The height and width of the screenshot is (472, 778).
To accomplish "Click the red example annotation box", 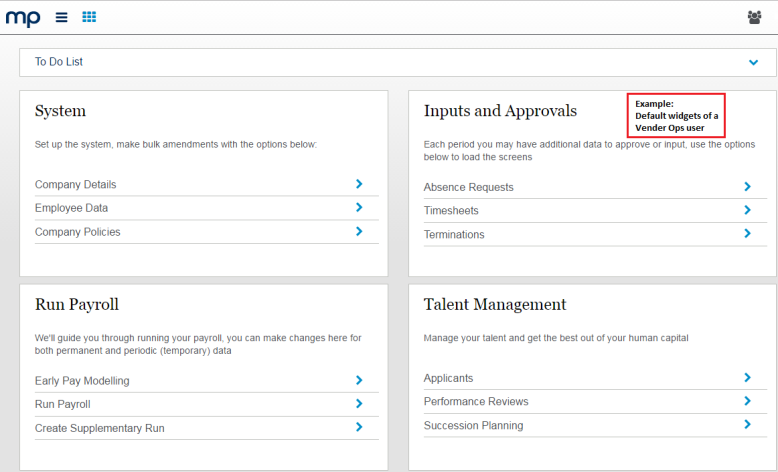I will (676, 116).
